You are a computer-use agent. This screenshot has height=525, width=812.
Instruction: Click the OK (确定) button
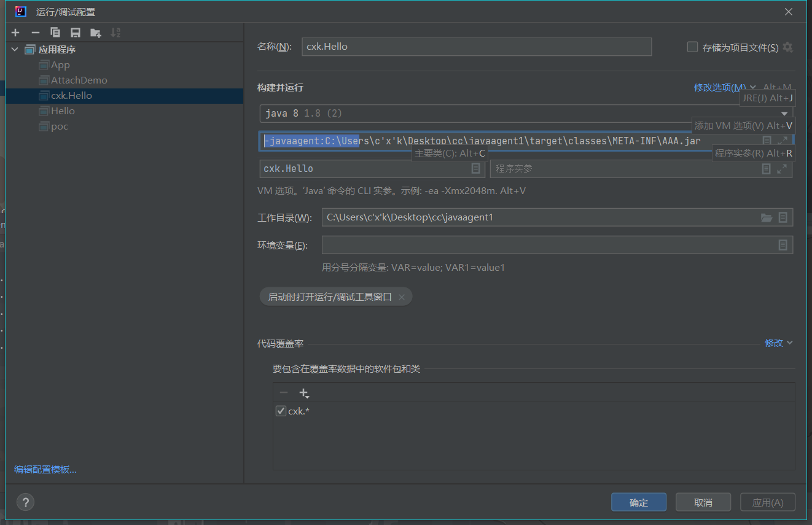coord(639,502)
